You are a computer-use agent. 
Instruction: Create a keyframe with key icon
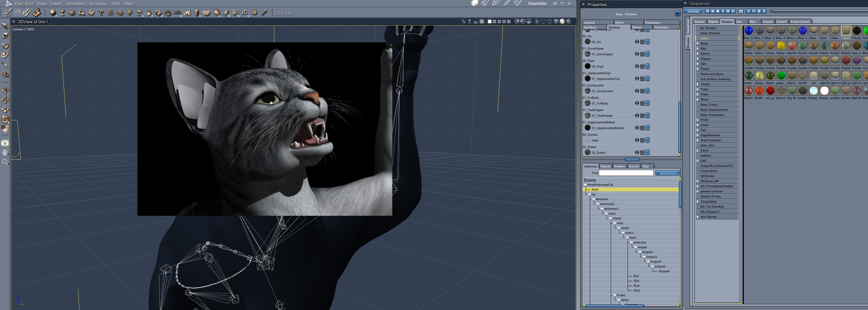pos(753,11)
